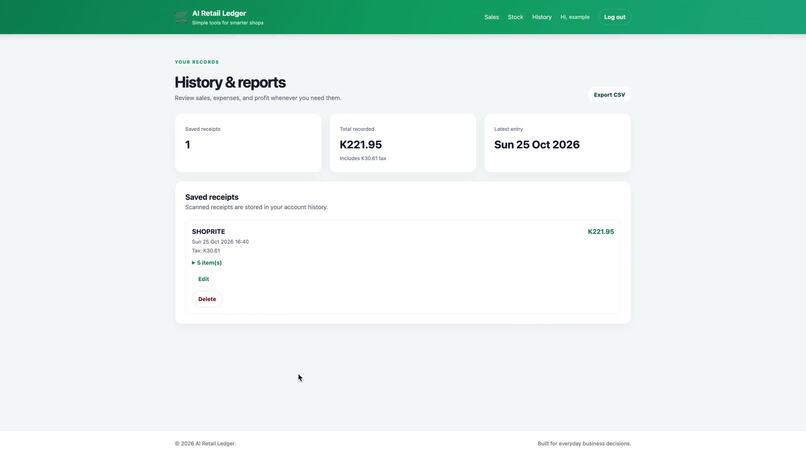Click the shopping cart logo icon
Screen dimensions: 806x453
click(x=181, y=17)
